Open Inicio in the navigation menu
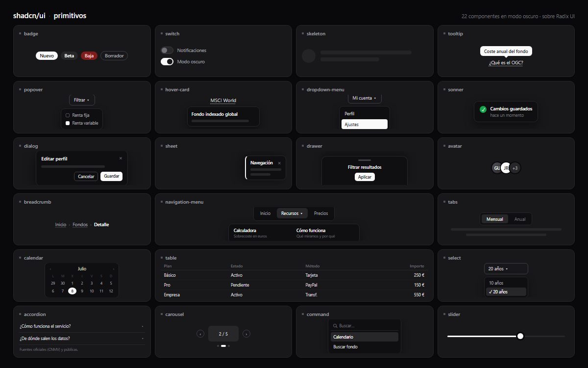This screenshot has height=368, width=588. coord(265,213)
